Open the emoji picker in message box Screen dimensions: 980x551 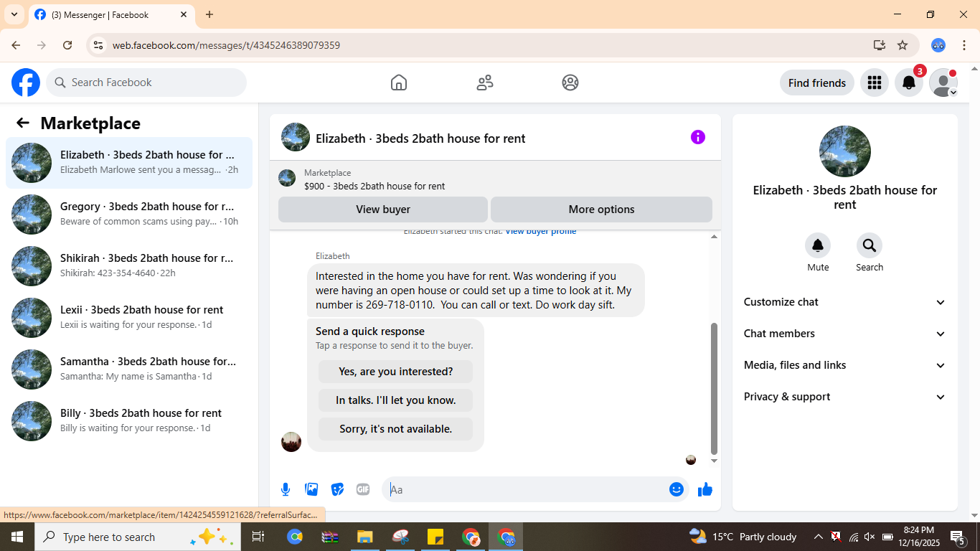pos(677,489)
